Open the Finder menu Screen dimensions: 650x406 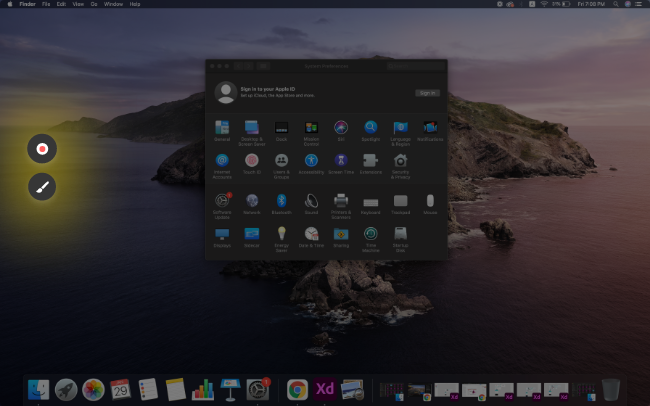point(27,4)
